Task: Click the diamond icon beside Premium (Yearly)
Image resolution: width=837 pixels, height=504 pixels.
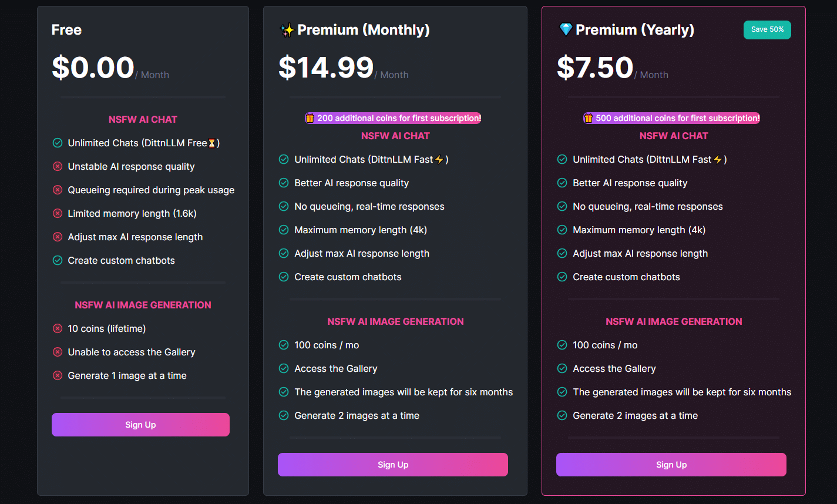Action: [566, 30]
